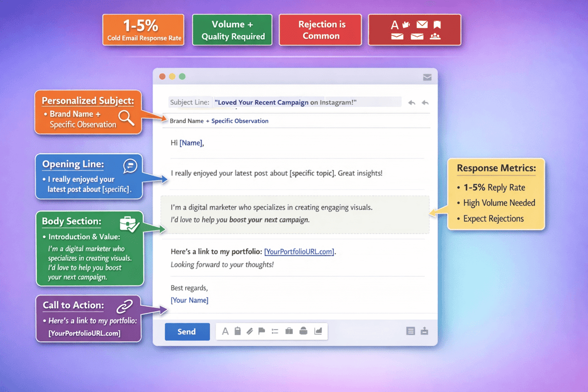Click the upload tray icon in compose bar

425,331
